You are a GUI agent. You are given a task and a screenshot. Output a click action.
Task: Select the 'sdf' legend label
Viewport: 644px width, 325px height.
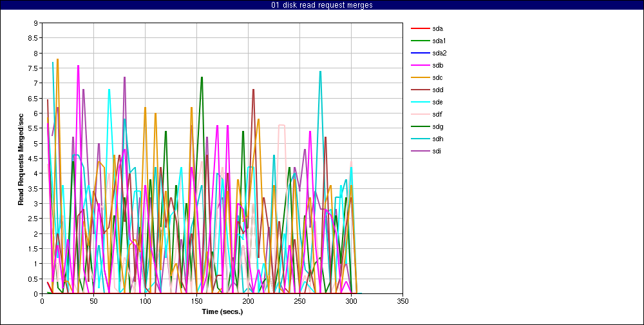point(437,114)
